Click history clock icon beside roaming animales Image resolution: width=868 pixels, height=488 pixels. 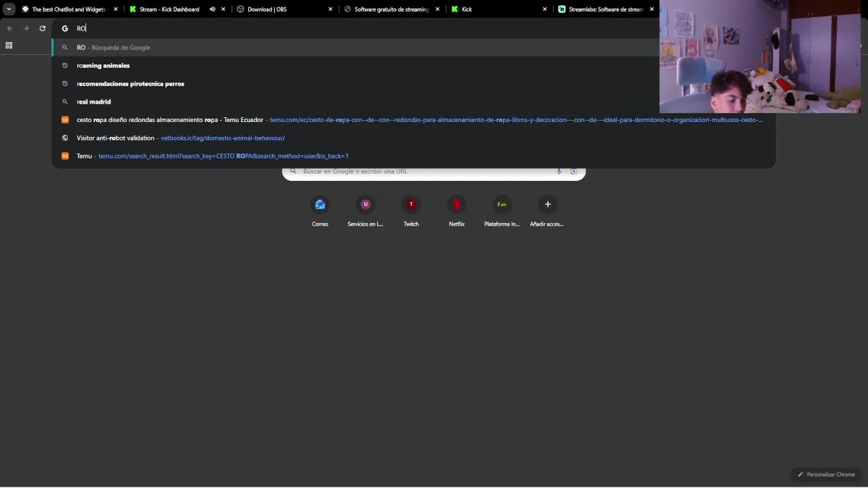(x=65, y=66)
